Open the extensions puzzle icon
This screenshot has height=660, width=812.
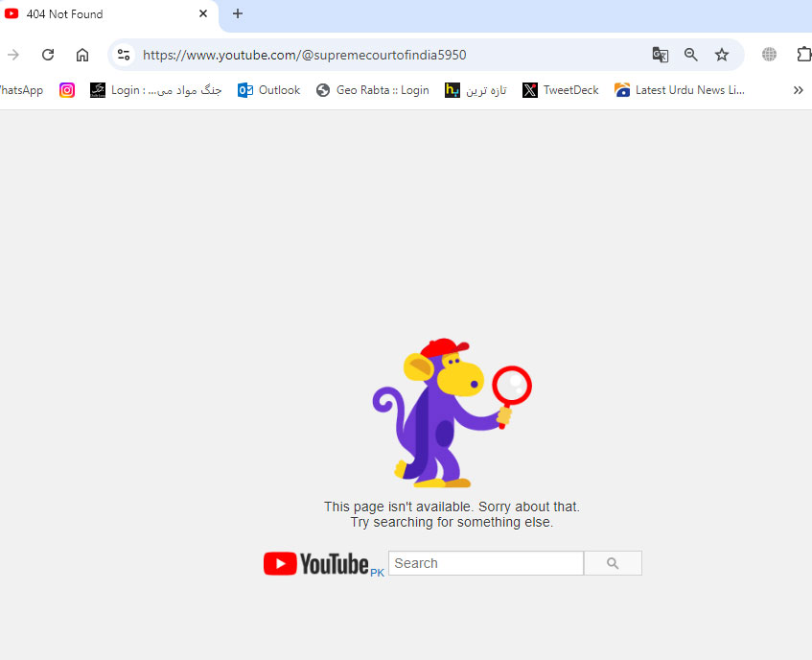pyautogui.click(x=803, y=55)
